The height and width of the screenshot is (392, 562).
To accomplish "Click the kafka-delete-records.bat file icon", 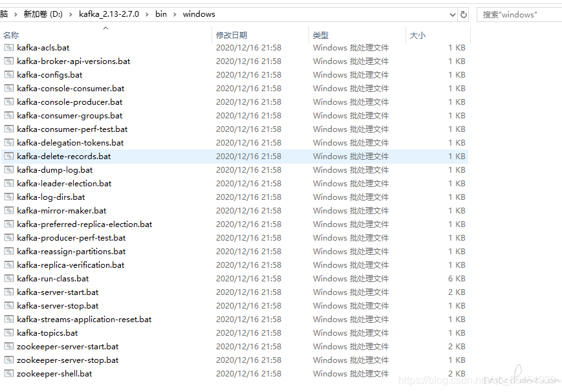I will click(x=9, y=157).
